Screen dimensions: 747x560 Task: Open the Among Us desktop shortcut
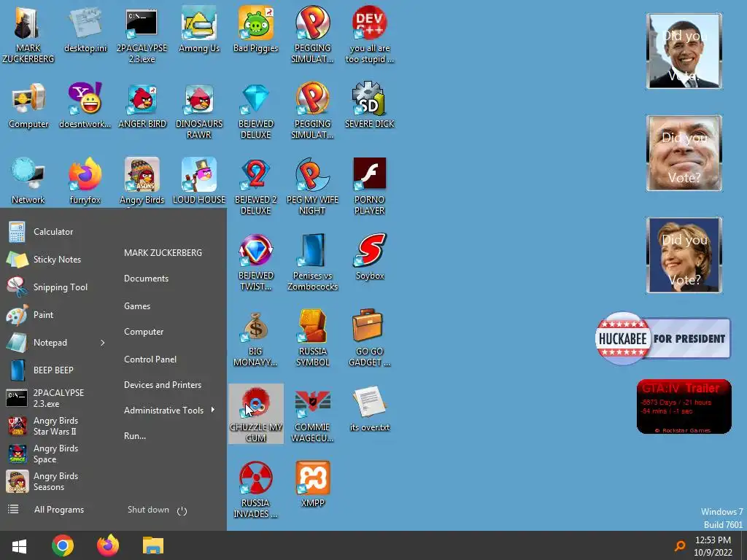pos(199,29)
